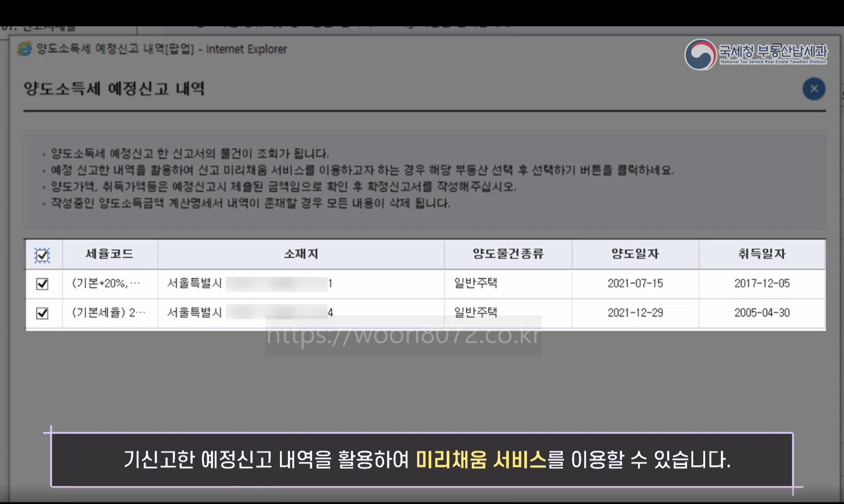
Task: Select the (기본세율) 2… tax code cell
Action: point(109,312)
